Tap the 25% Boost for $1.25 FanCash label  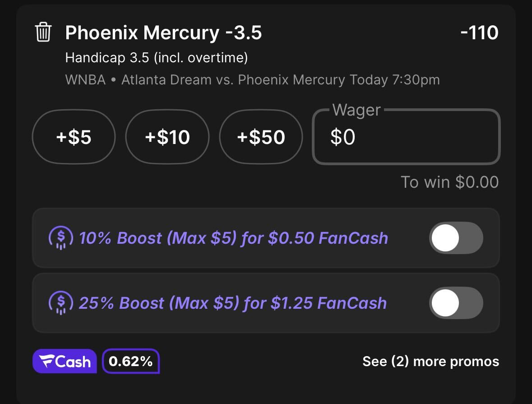tap(233, 303)
